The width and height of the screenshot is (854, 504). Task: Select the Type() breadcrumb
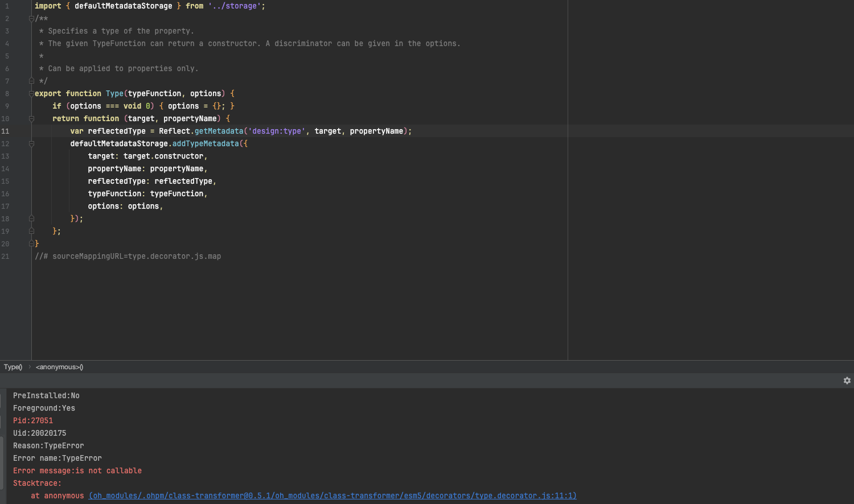[x=13, y=367]
